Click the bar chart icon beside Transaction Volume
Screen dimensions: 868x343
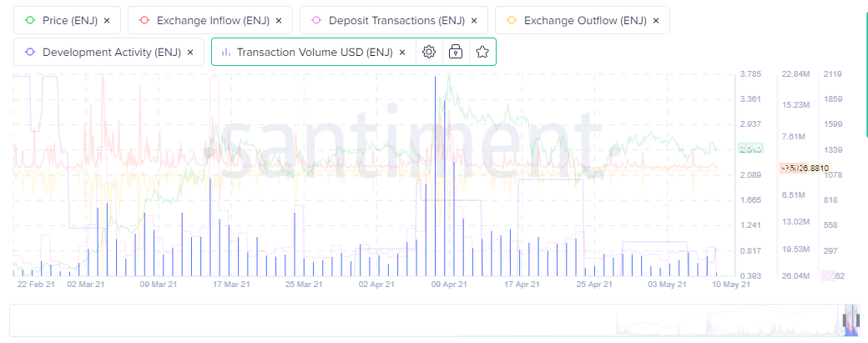(x=226, y=52)
